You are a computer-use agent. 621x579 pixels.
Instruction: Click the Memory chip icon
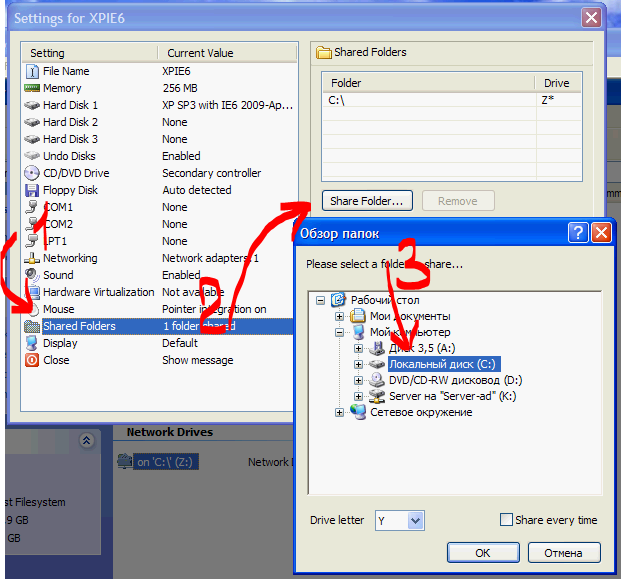click(32, 88)
